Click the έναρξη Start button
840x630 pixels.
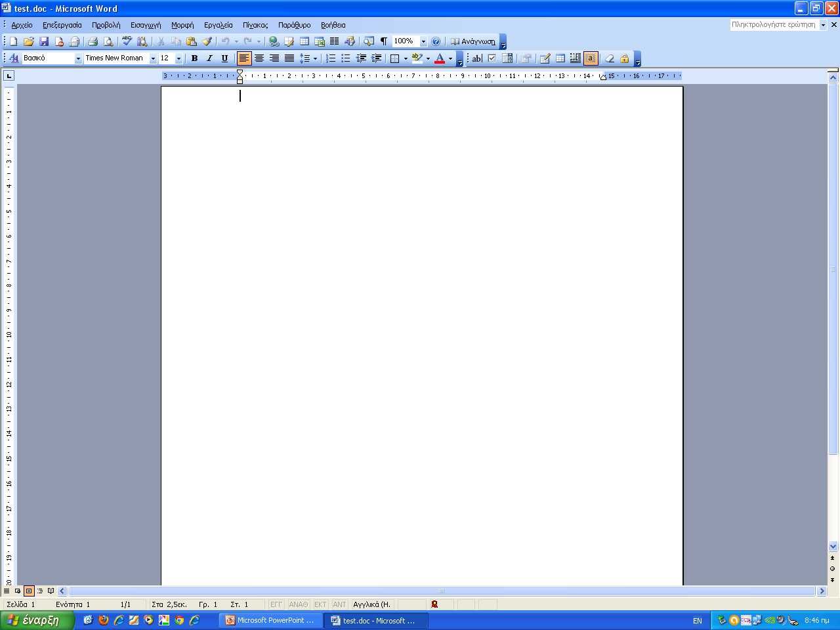(x=37, y=620)
